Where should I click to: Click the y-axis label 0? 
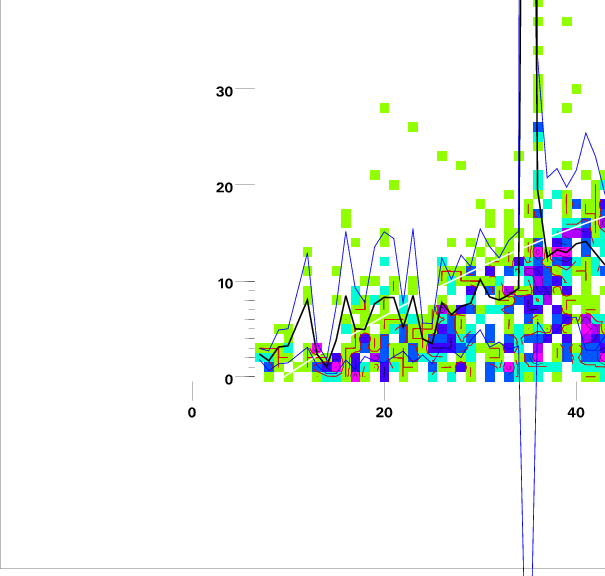click(x=229, y=379)
